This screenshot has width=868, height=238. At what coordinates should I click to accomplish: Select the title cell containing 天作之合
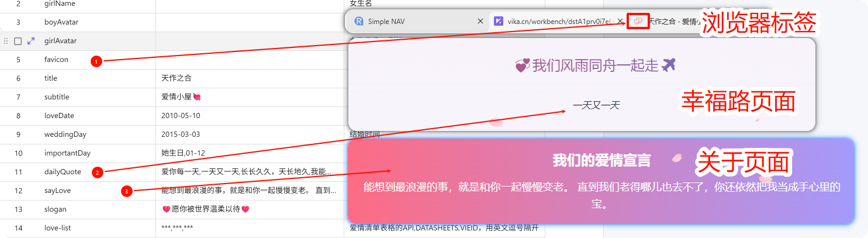[x=177, y=78]
